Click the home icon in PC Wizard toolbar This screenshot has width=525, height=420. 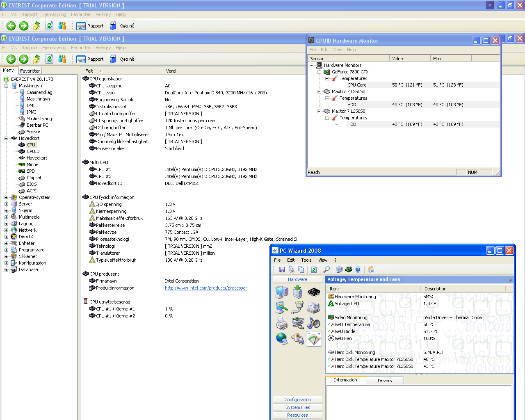[371, 269]
